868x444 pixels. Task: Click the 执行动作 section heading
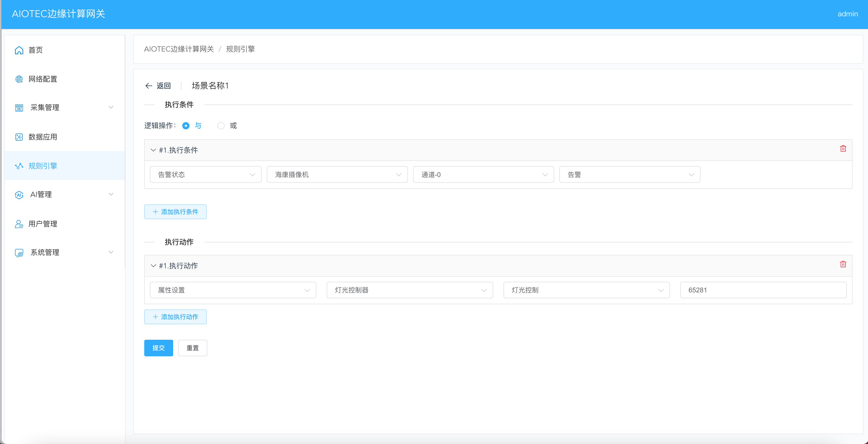pos(179,242)
